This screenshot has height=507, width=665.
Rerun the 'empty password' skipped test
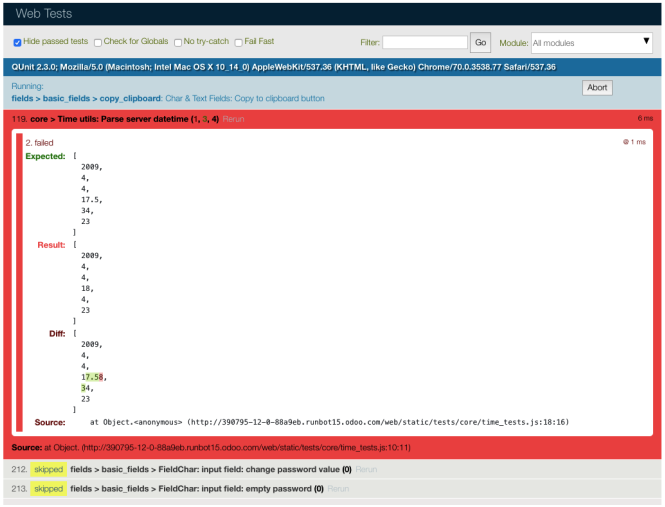(x=339, y=489)
